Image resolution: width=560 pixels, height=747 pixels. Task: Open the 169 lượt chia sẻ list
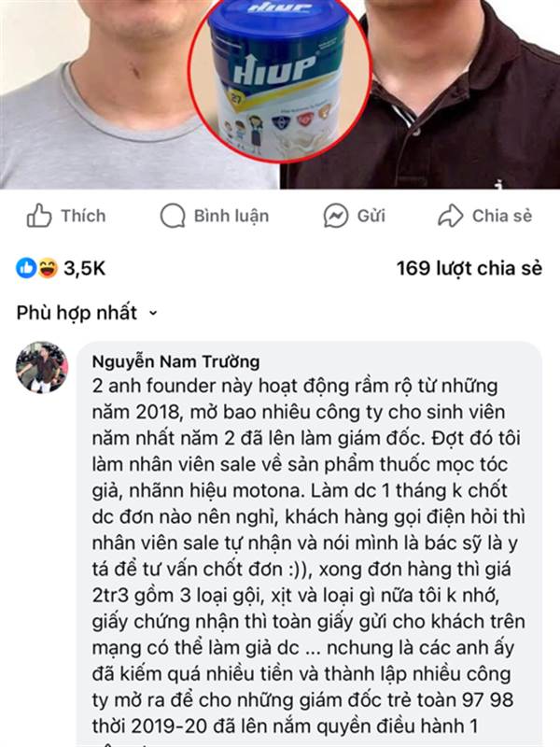pyautogui.click(x=469, y=269)
